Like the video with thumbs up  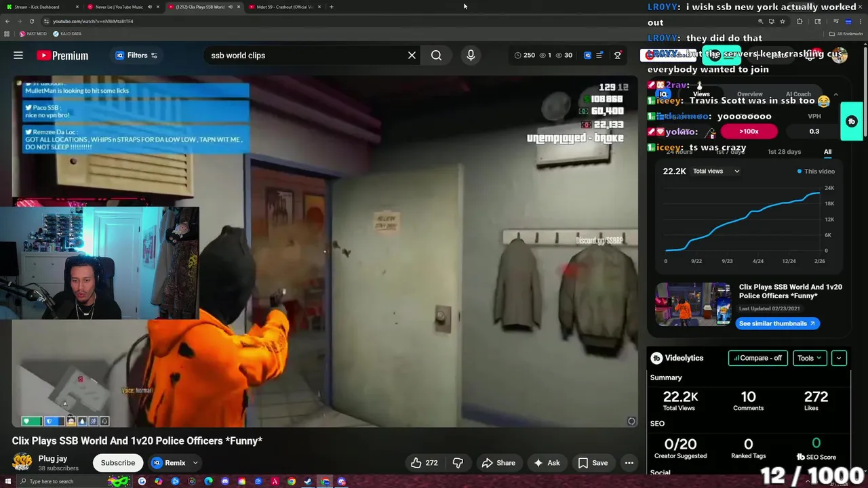[x=424, y=463]
